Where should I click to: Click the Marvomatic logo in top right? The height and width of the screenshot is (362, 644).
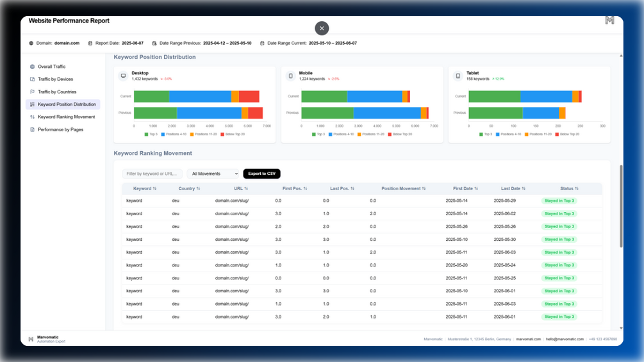coord(609,21)
